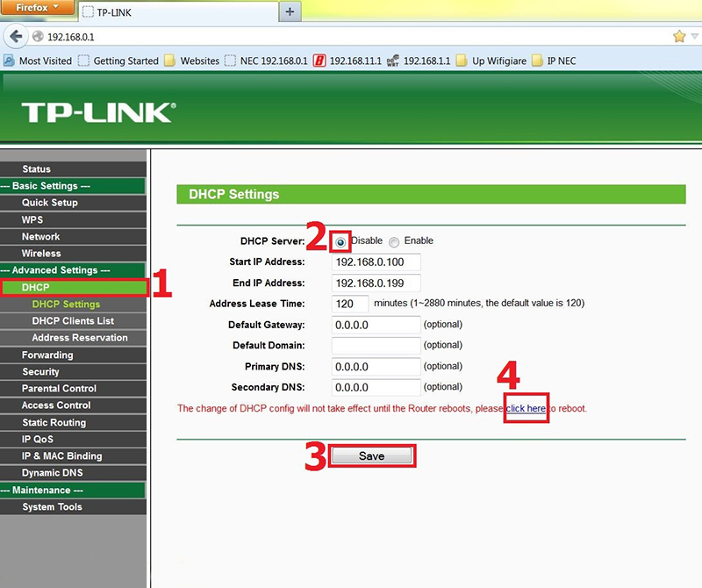
Task: Open the Network sidebar menu
Action: 73,236
